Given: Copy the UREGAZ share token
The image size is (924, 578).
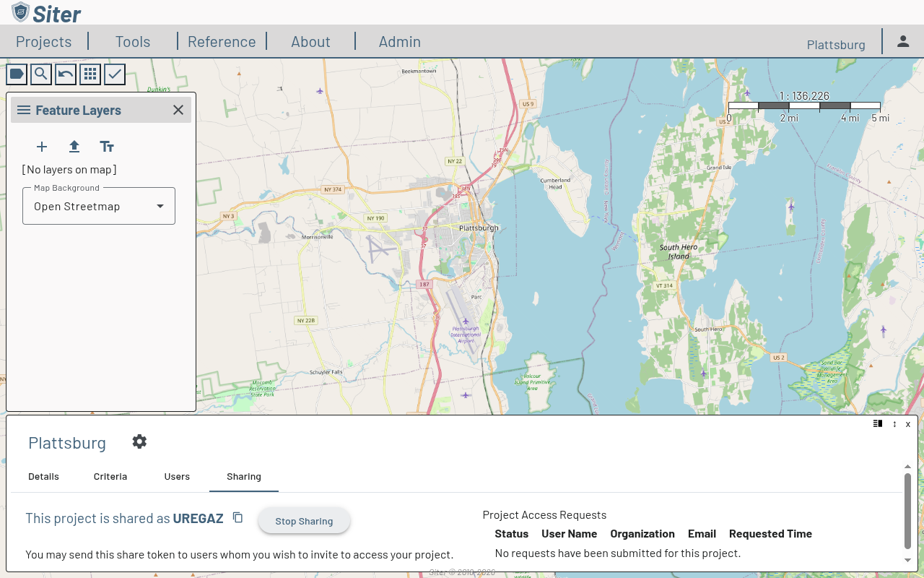Looking at the screenshot, I should (x=237, y=518).
